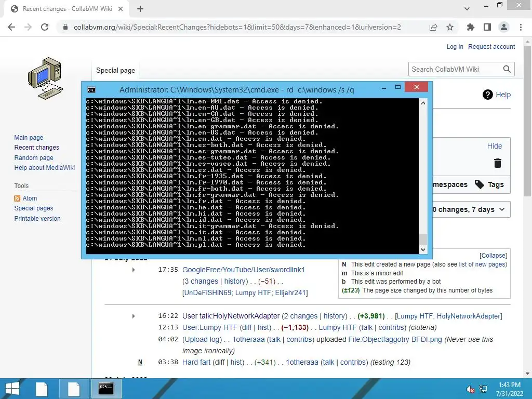The image size is (532, 399).
Task: Close the Recent changes browser tab
Action: coord(121,9)
